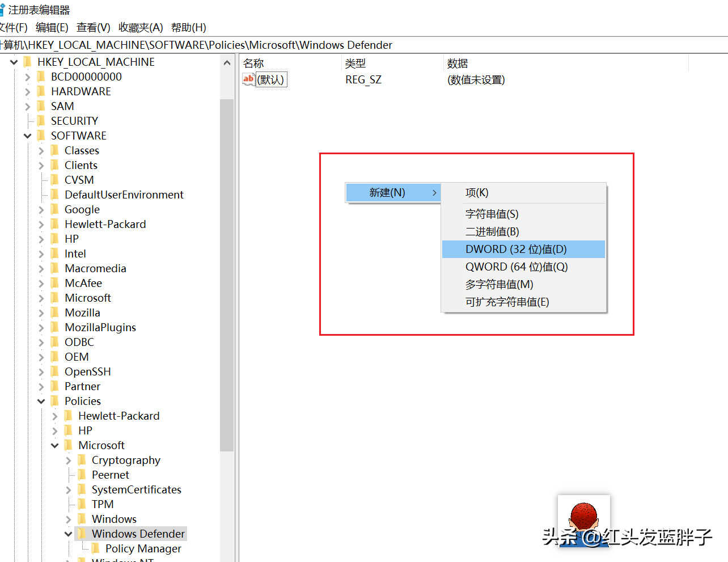The width and height of the screenshot is (728, 562).
Task: Select the SECURITY key
Action: (x=74, y=121)
